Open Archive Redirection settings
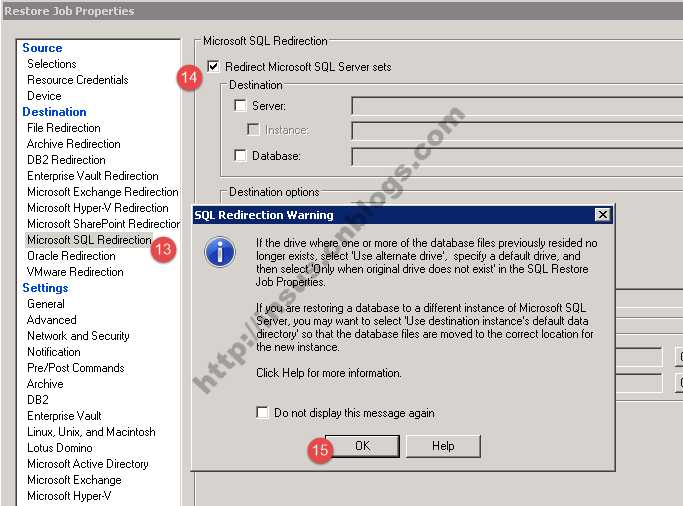 click(74, 144)
